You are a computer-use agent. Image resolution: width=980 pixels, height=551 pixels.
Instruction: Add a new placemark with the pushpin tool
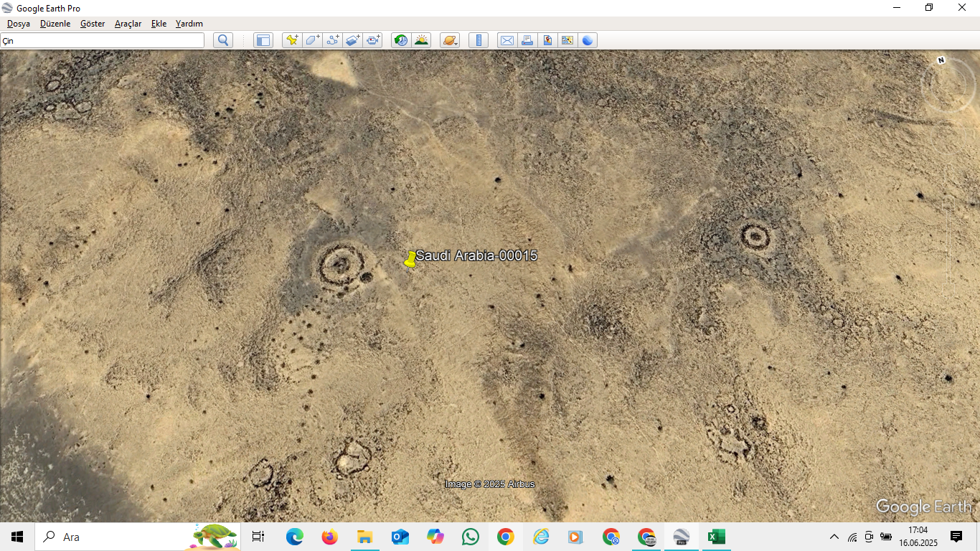coord(292,40)
